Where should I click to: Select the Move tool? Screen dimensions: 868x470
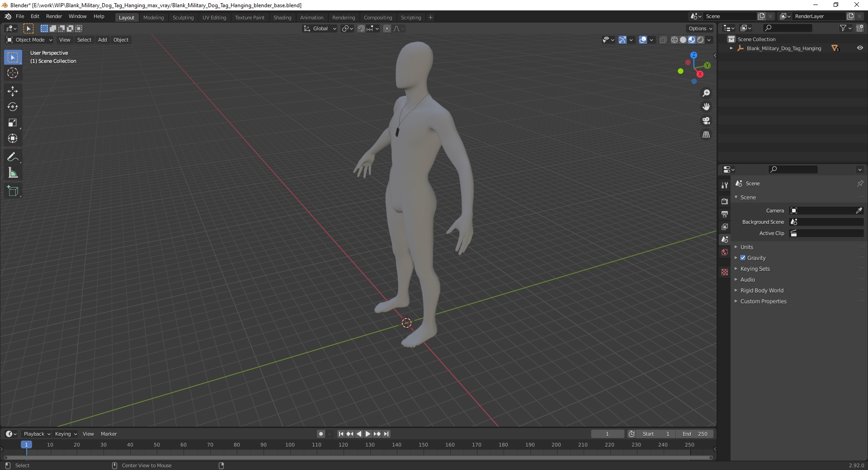click(x=13, y=91)
